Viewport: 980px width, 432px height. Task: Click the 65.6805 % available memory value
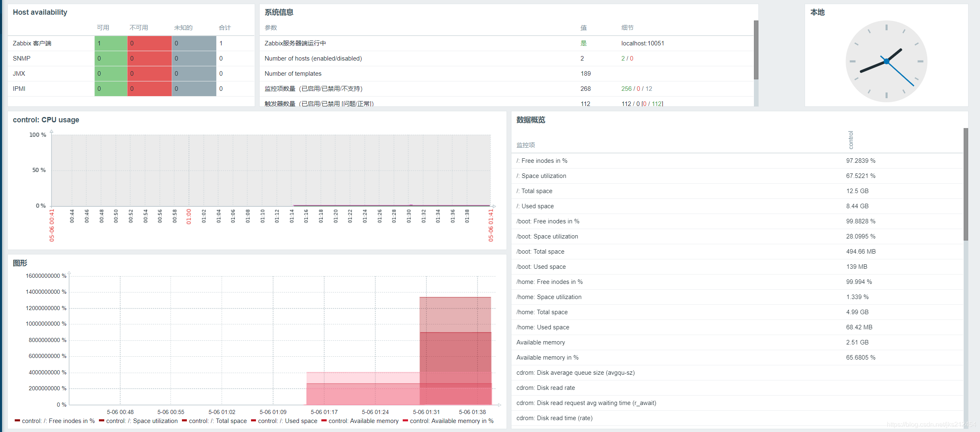(861, 358)
